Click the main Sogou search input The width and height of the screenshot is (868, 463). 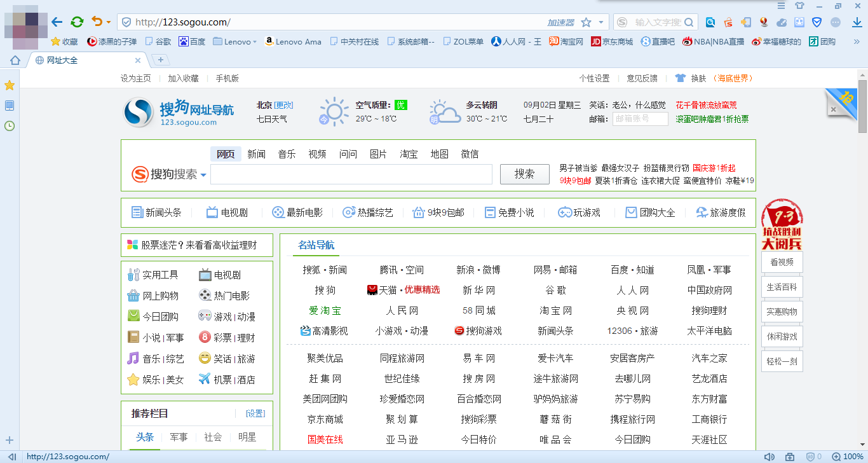click(351, 174)
